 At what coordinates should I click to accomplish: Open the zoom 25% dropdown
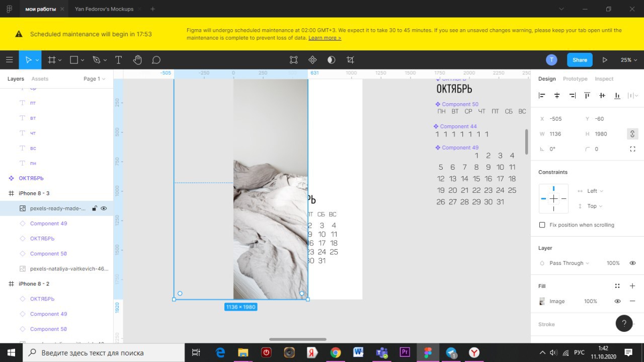click(x=628, y=60)
